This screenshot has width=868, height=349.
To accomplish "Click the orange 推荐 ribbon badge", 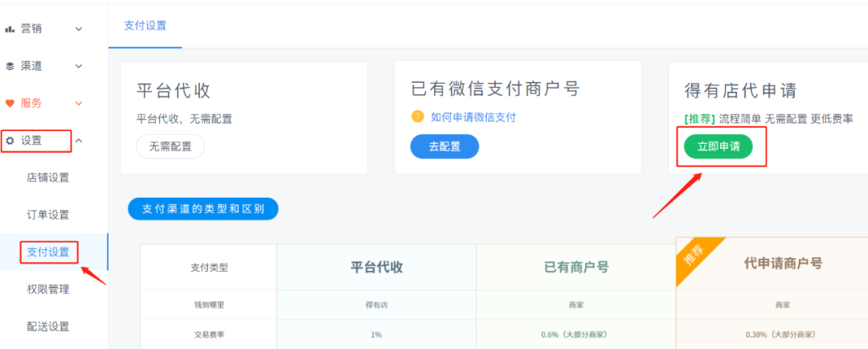I will click(x=699, y=257).
